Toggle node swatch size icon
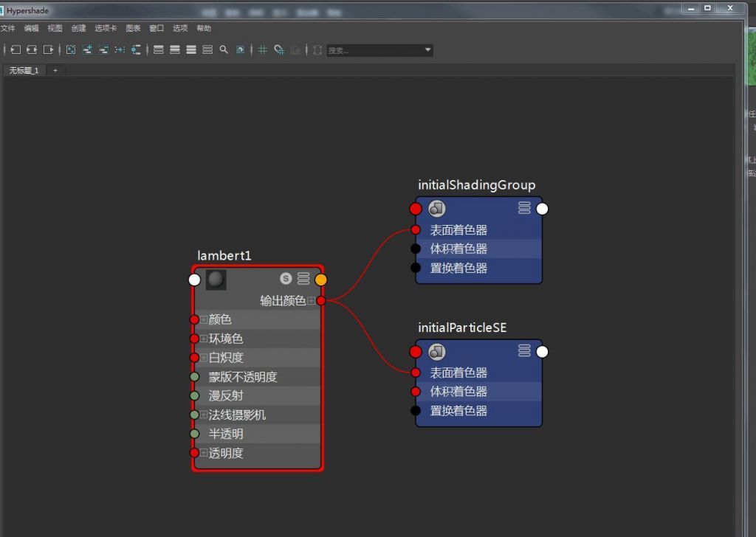 240,49
